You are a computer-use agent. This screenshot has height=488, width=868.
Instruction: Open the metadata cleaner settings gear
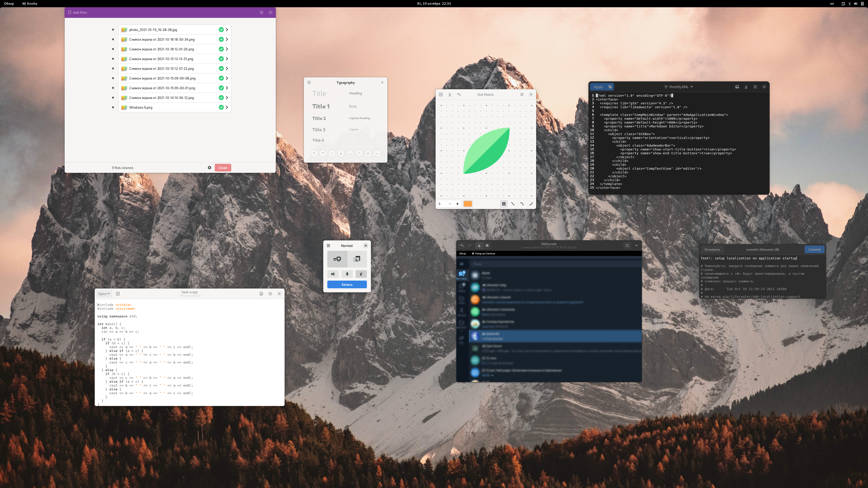pos(210,168)
